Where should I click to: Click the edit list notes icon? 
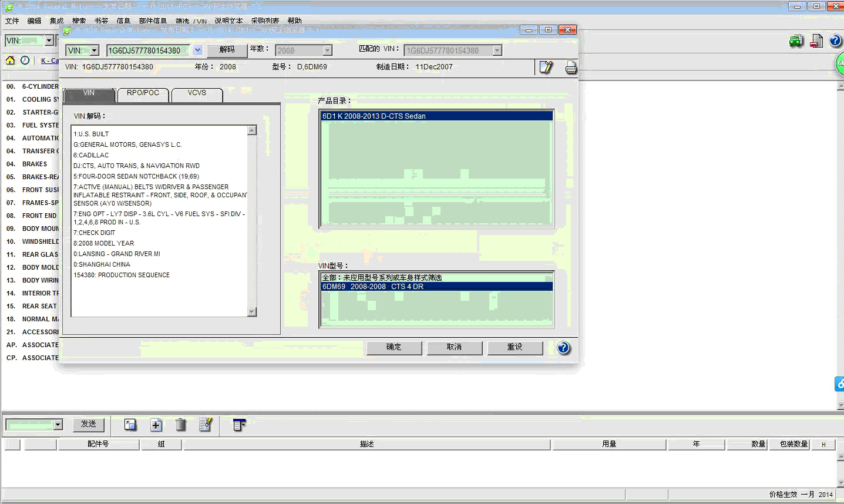coord(205,424)
